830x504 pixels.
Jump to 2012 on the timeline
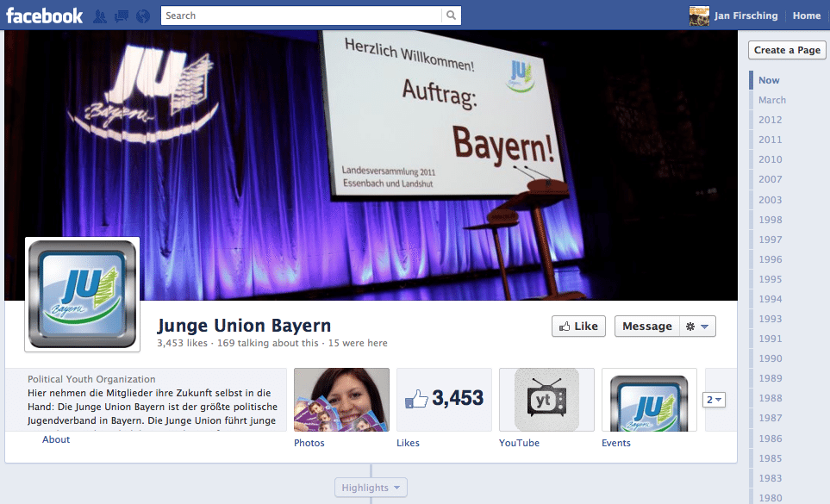pos(771,120)
